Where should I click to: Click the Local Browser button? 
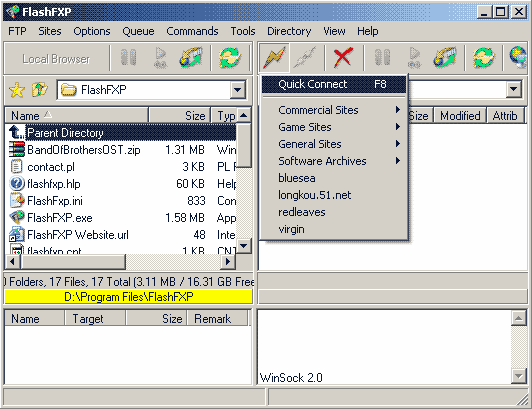pyautogui.click(x=56, y=59)
